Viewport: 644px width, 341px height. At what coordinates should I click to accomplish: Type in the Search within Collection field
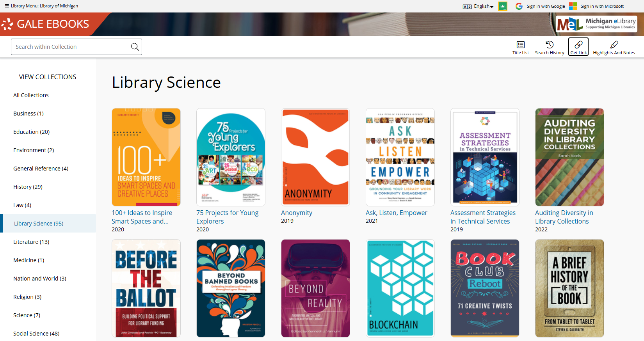tap(70, 47)
